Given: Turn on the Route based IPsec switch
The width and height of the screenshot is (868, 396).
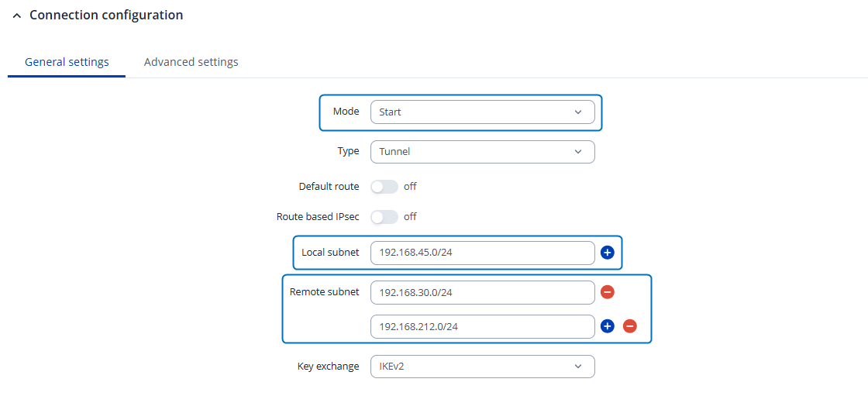Looking at the screenshot, I should pyautogui.click(x=384, y=217).
